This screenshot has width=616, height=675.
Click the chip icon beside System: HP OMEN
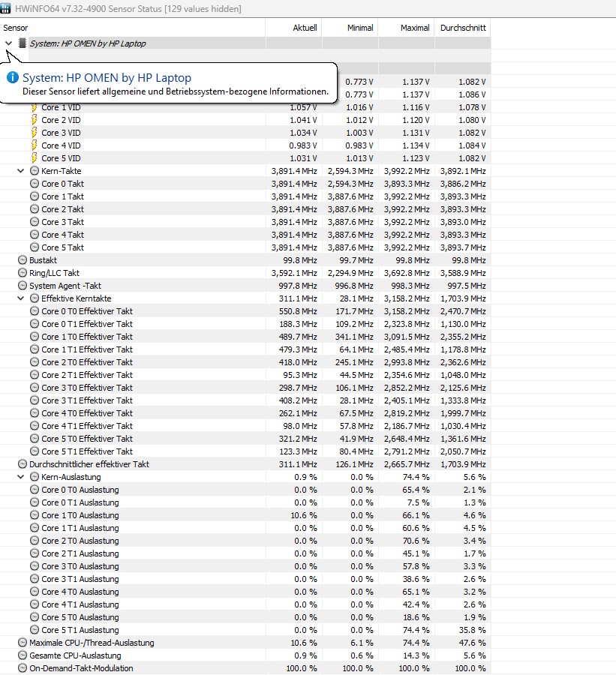tap(23, 43)
